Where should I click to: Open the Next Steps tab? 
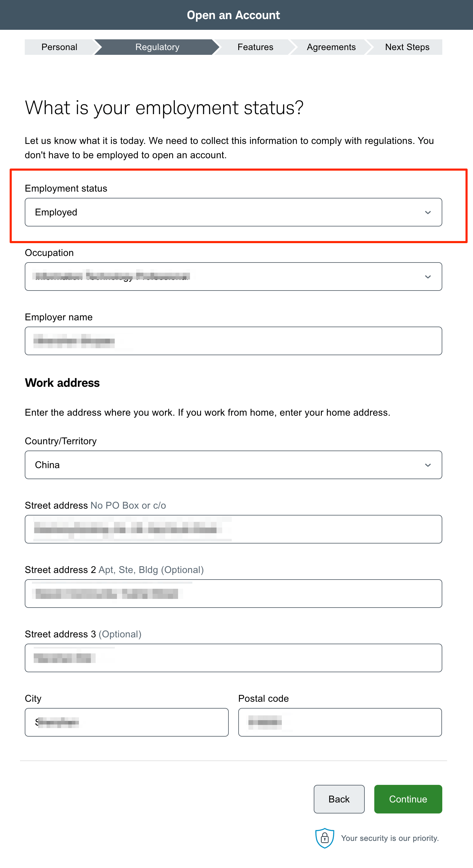tap(407, 47)
